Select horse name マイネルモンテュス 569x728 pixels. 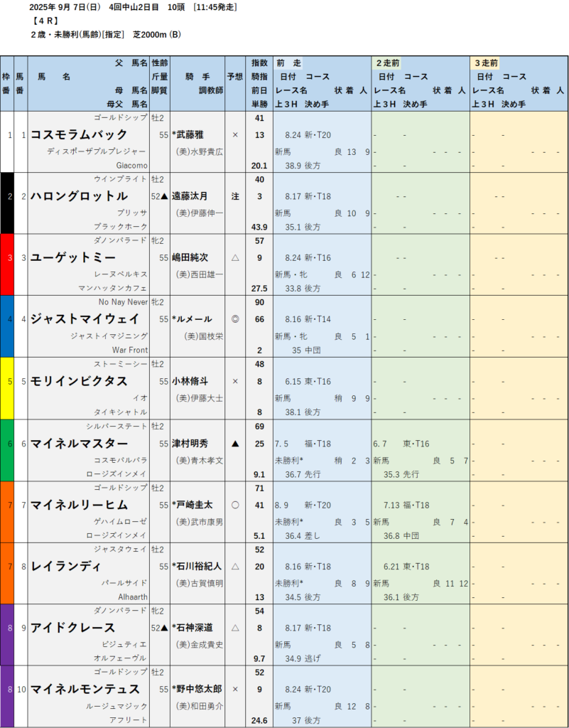point(85,689)
